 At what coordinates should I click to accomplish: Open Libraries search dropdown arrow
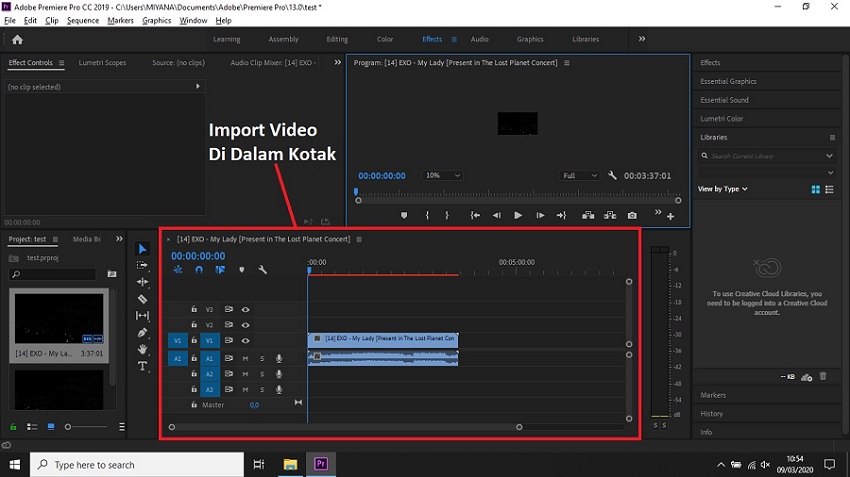click(x=829, y=156)
